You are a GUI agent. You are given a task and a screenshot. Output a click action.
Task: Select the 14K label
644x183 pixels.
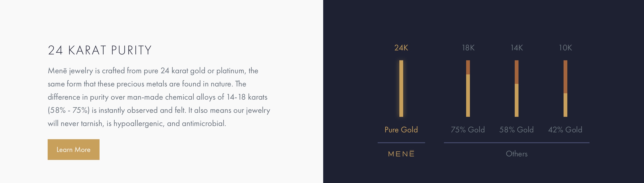click(x=517, y=48)
